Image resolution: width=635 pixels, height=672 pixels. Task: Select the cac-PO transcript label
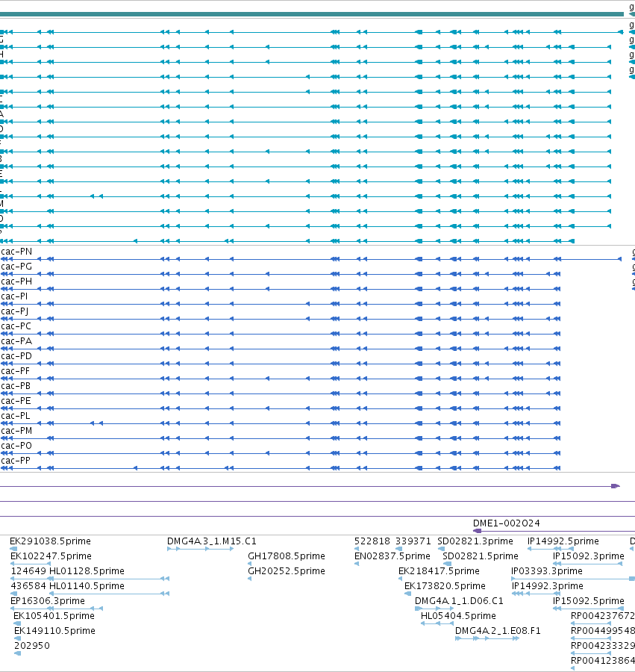(16, 447)
